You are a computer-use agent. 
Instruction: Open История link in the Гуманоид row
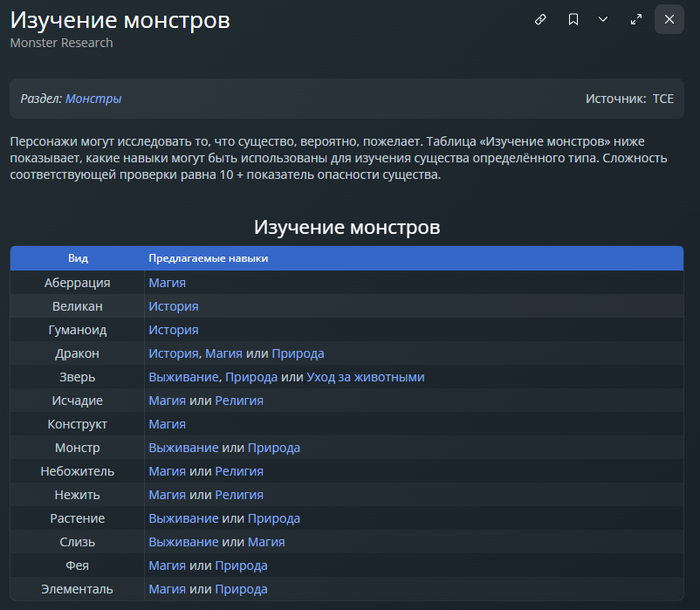coord(173,330)
